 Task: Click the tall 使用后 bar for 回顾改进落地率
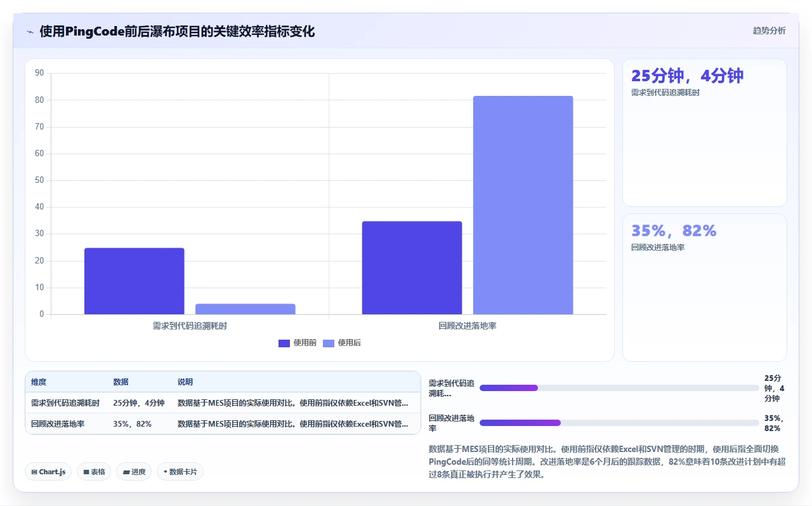(523, 205)
